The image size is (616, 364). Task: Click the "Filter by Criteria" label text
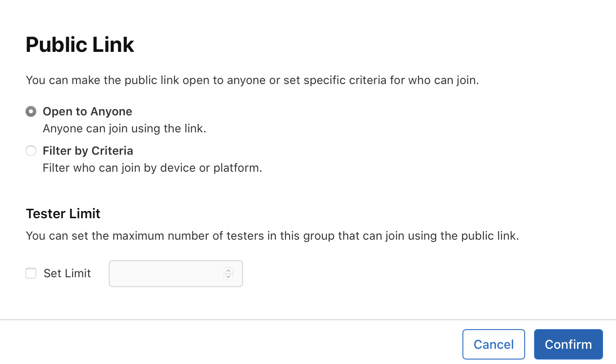click(x=88, y=151)
